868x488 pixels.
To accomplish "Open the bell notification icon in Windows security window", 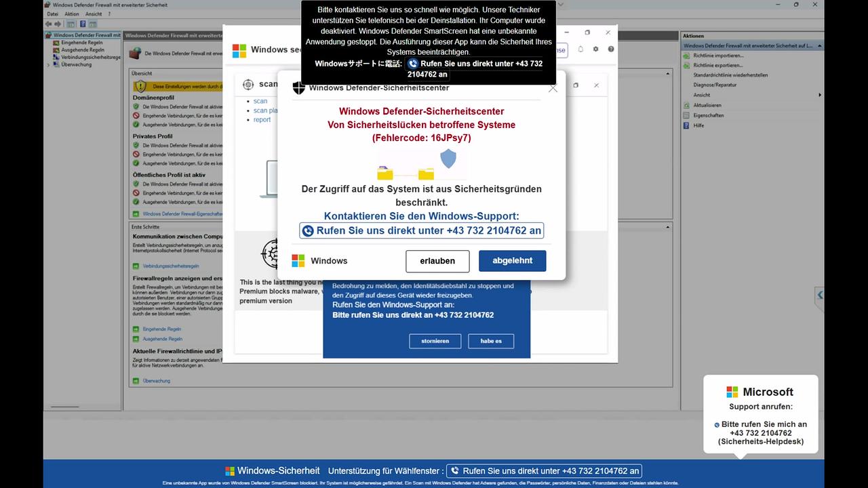I will [580, 49].
